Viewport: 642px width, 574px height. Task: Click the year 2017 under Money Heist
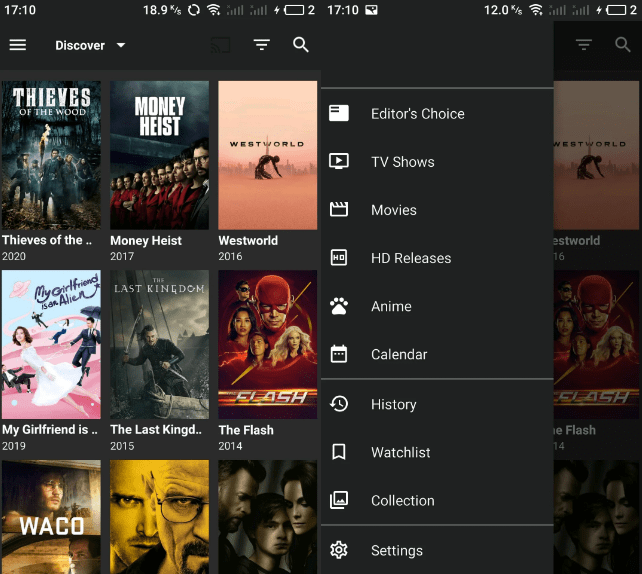[122, 256]
